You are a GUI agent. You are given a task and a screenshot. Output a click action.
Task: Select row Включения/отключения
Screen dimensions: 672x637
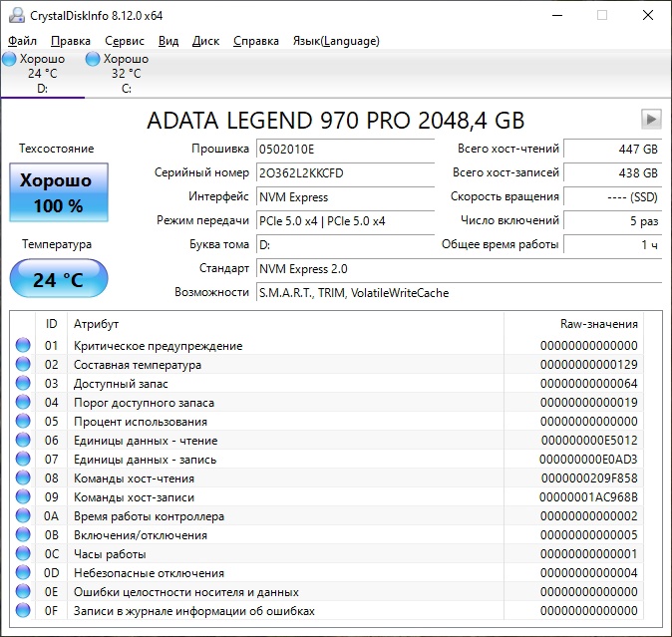[327, 534]
